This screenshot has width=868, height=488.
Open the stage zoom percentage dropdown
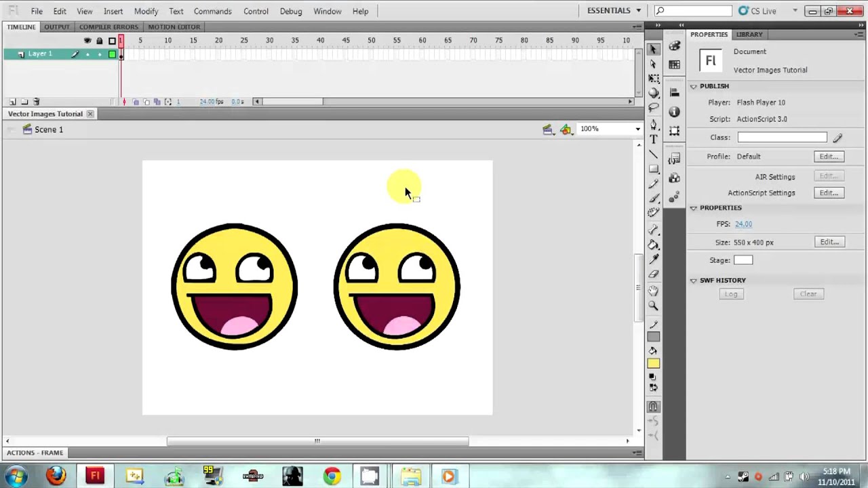click(x=637, y=129)
